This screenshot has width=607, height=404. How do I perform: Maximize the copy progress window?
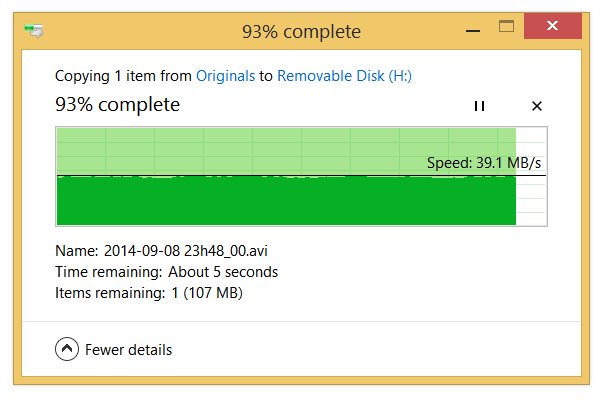tap(506, 26)
